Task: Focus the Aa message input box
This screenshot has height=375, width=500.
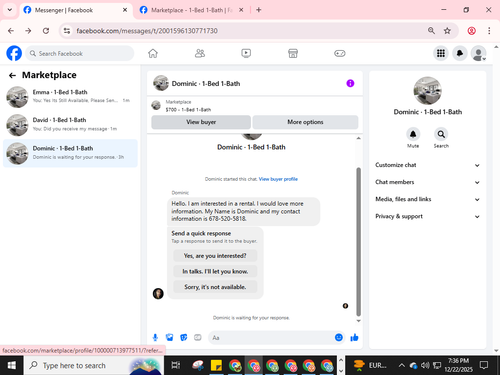Action: click(x=272, y=338)
